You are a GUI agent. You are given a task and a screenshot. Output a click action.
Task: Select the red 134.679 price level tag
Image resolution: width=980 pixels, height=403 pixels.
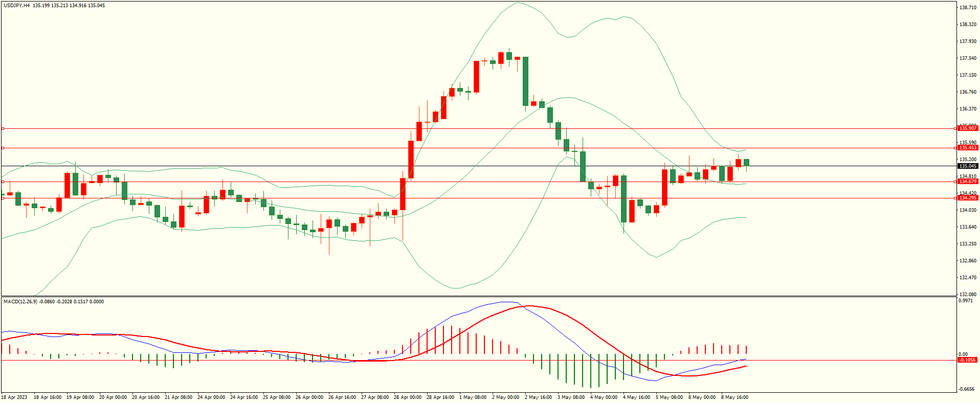point(968,182)
